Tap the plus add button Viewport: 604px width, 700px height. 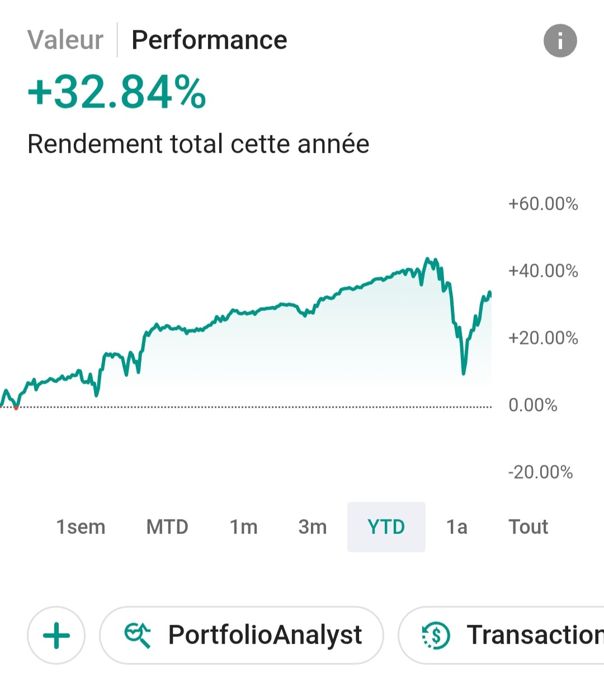click(x=56, y=635)
